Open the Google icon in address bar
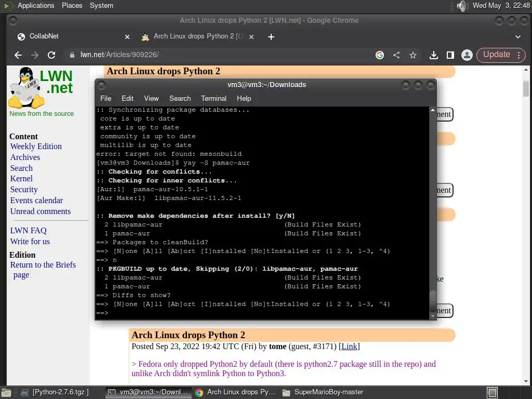 pos(380,55)
